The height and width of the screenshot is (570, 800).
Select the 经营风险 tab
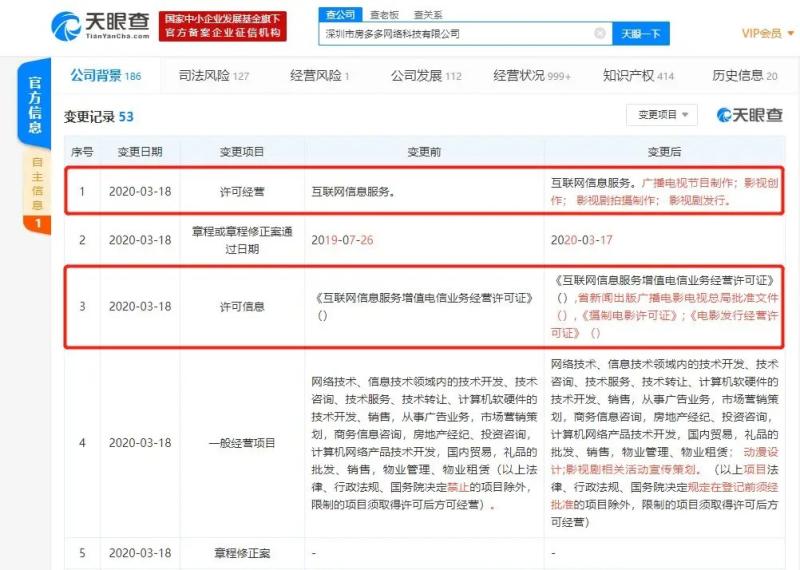point(319,76)
